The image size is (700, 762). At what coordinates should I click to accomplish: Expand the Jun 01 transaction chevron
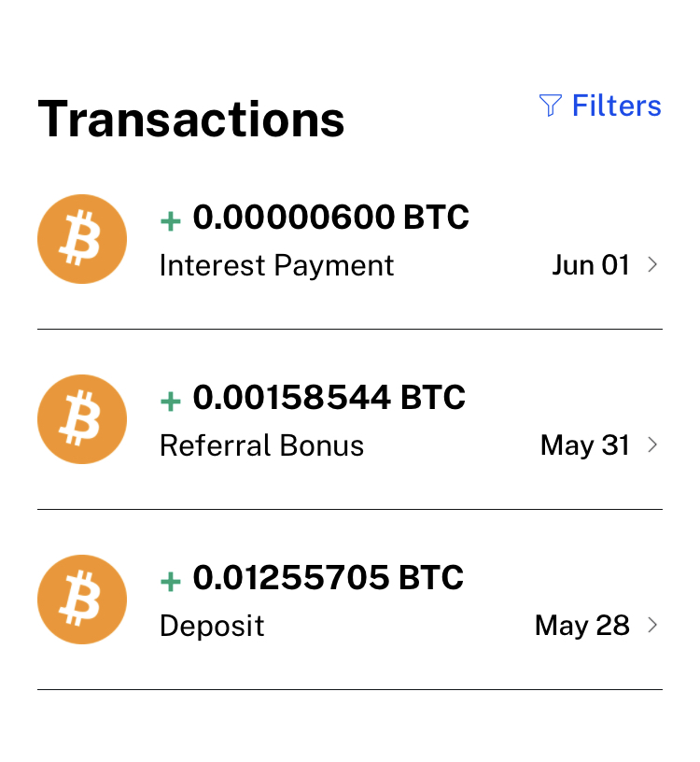[652, 265]
